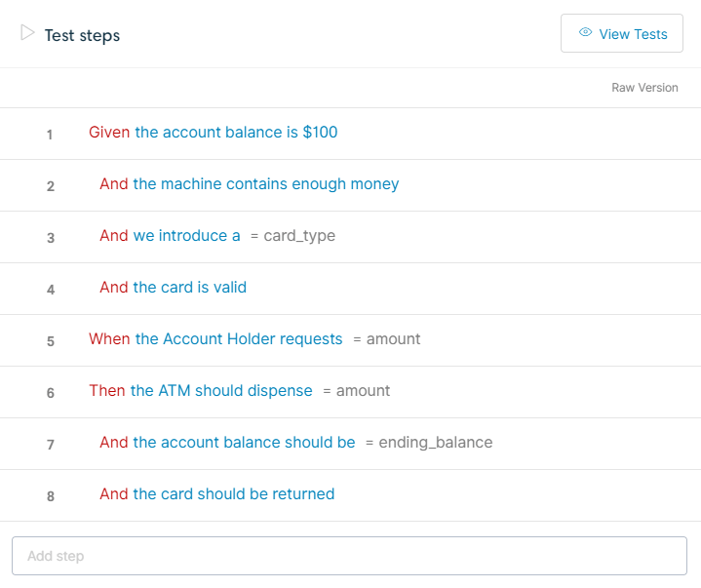Click the amount parameter in step 5
Screen dimensions: 701x588
pos(393,338)
